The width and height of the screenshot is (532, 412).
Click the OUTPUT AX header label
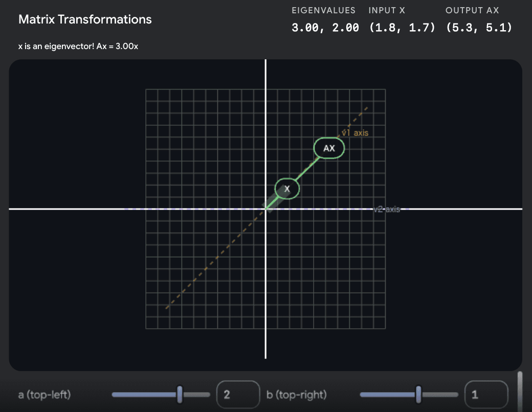[472, 11]
